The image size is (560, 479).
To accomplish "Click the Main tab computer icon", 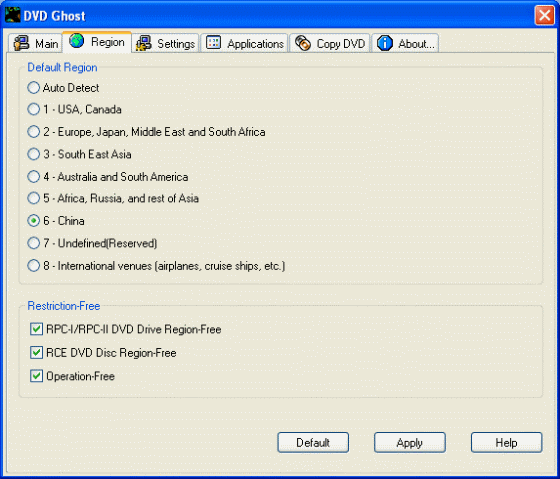I will 21,43.
